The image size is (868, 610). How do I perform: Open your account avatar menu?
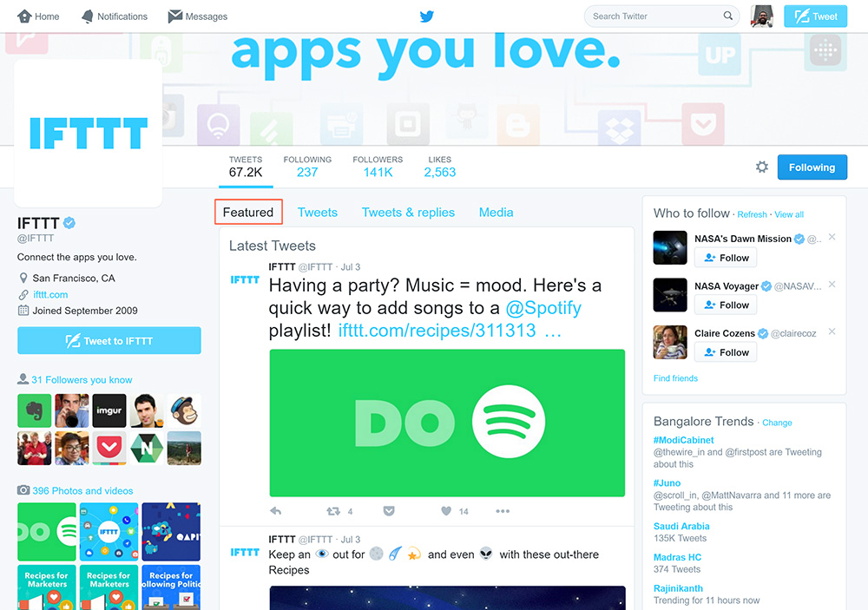coord(762,16)
